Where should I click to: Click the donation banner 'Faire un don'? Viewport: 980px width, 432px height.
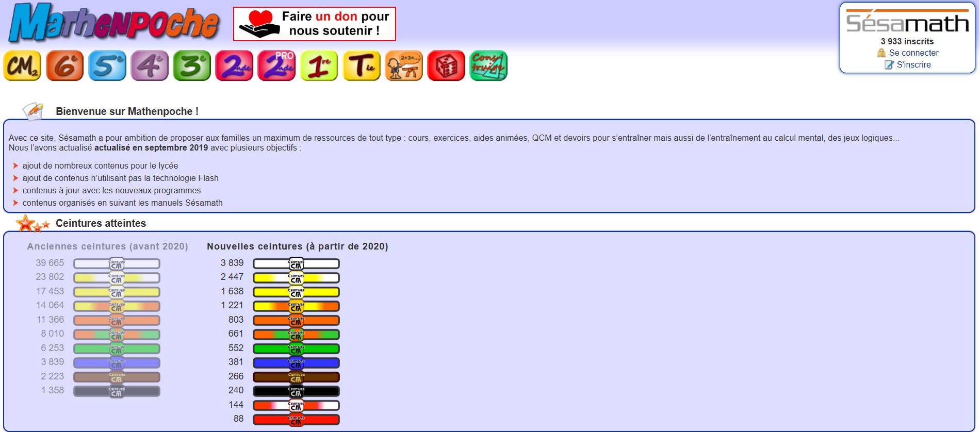tap(315, 24)
